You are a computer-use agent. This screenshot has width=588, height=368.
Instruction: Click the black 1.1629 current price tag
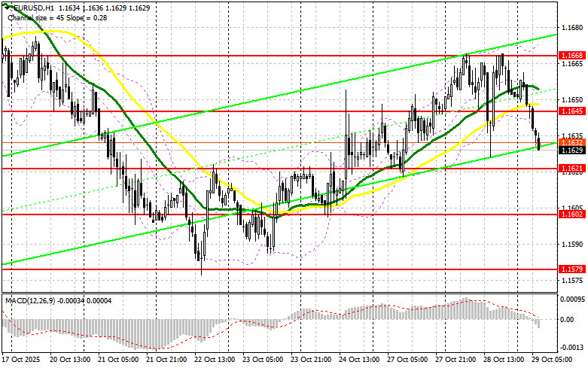[x=572, y=151]
